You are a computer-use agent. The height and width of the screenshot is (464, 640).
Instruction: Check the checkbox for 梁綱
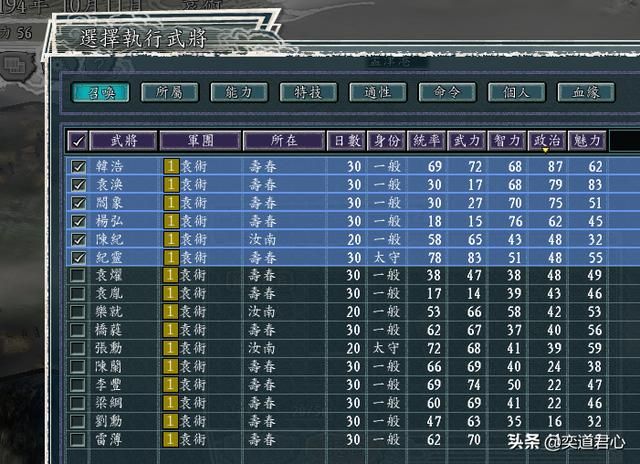click(x=78, y=403)
